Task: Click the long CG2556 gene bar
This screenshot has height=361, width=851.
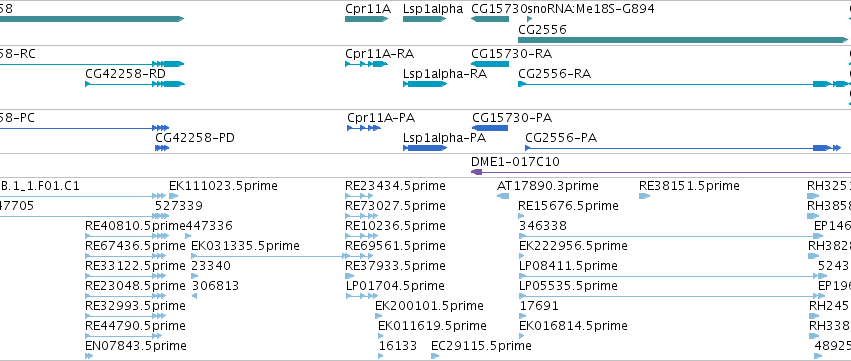Action: [x=683, y=40]
